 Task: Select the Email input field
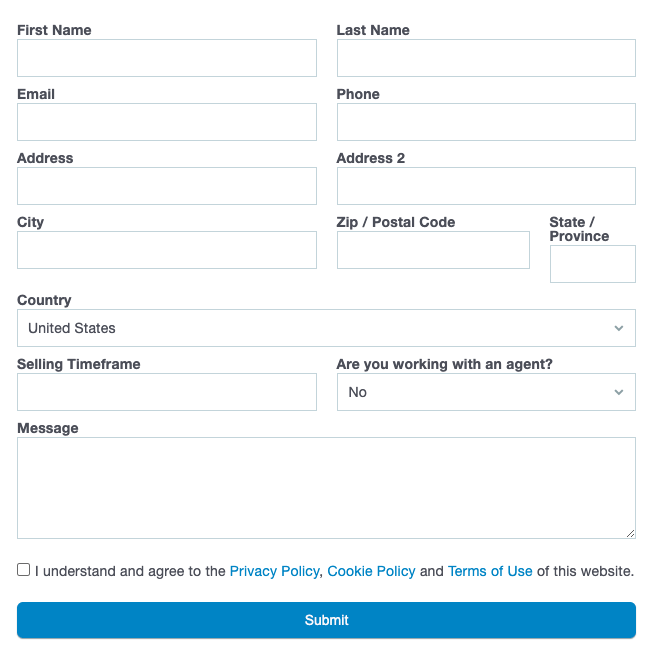point(167,122)
